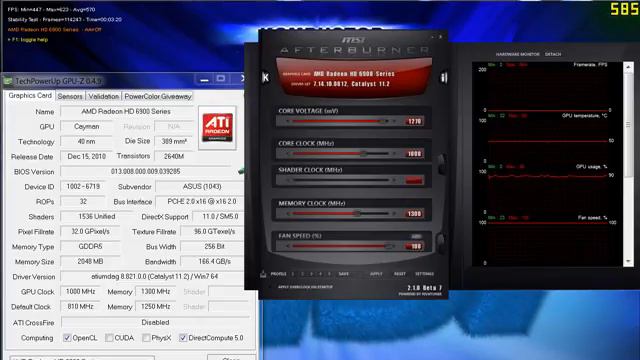This screenshot has height=360, width=640.
Task: Click Detach on the hardware monitor
Action: (553, 54)
